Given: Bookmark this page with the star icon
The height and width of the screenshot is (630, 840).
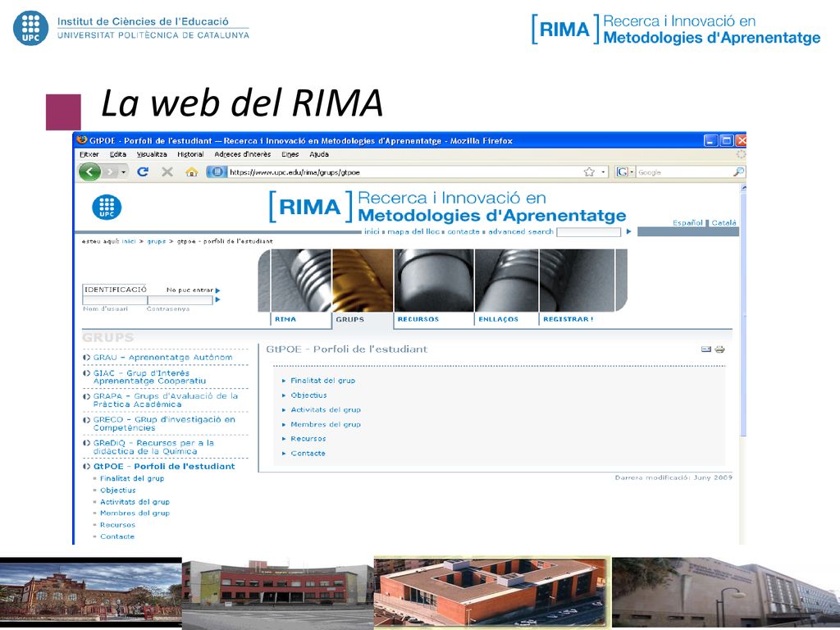Looking at the screenshot, I should point(589,172).
